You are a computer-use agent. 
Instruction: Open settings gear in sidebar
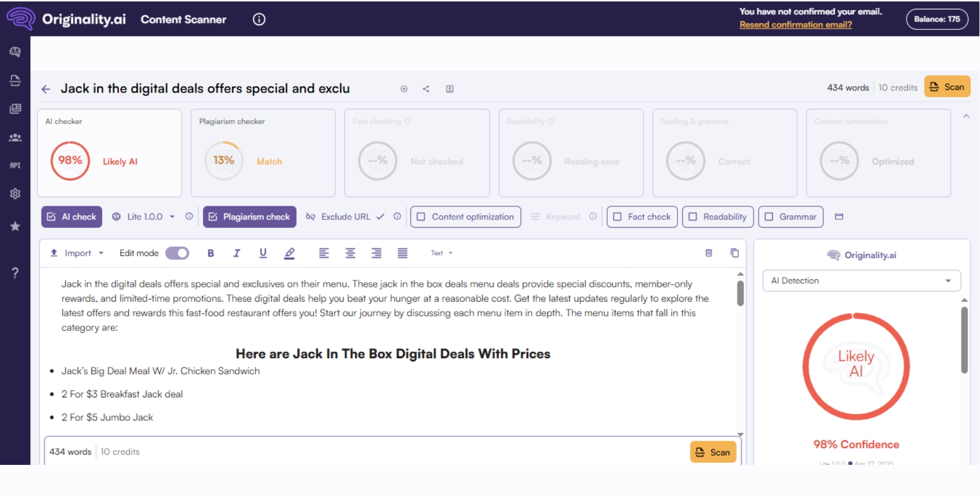point(15,194)
